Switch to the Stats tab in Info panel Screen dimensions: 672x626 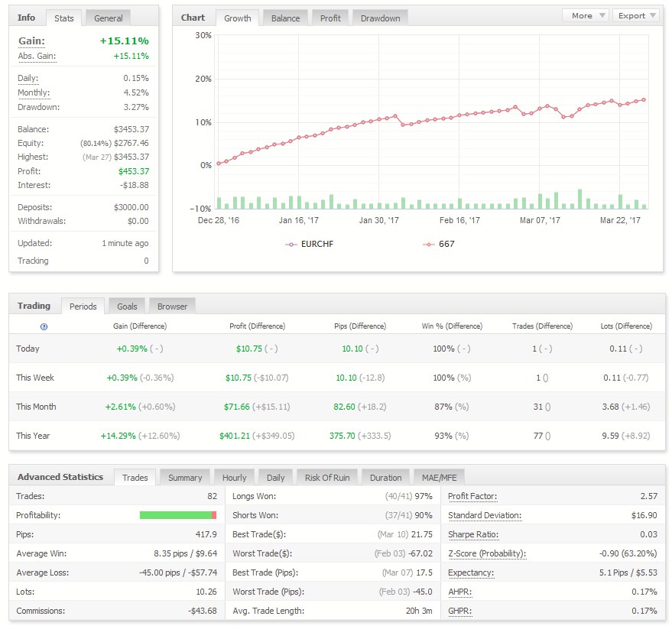tap(64, 18)
